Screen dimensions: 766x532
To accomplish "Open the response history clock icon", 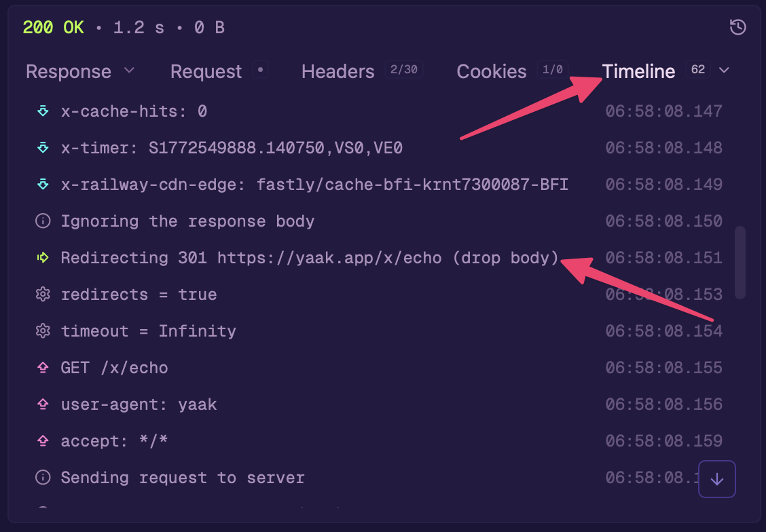I will click(x=737, y=27).
